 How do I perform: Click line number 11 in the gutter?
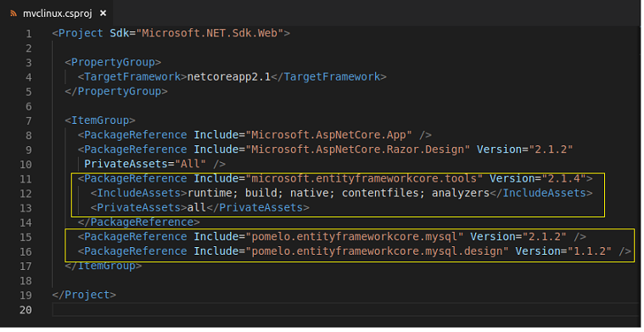tap(25, 179)
